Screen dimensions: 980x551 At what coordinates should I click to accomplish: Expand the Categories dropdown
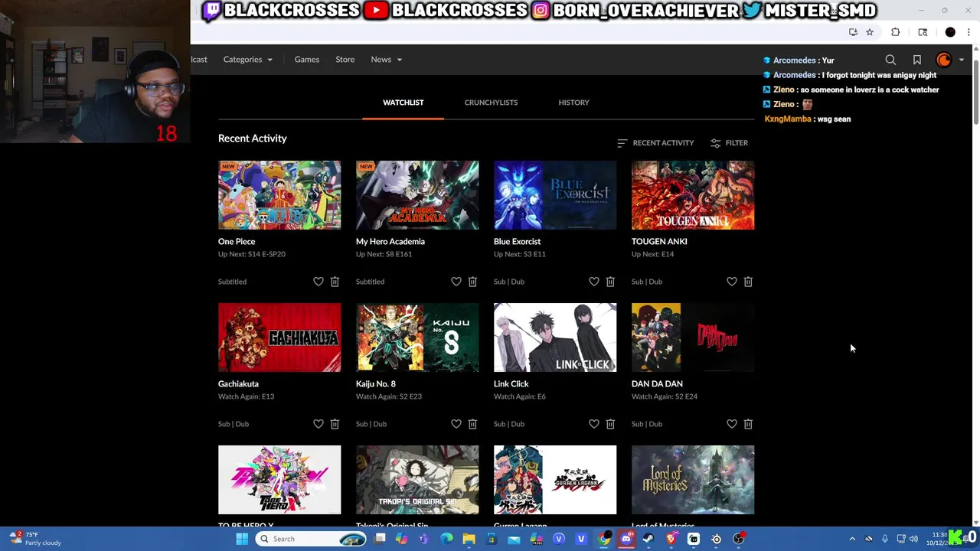(x=247, y=60)
